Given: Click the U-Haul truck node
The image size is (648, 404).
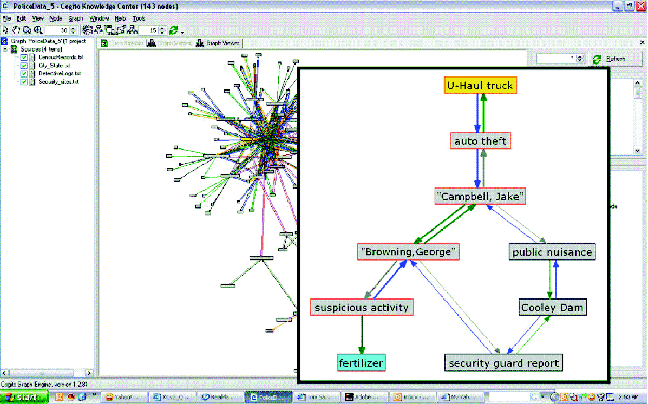Looking at the screenshot, I should [x=481, y=86].
